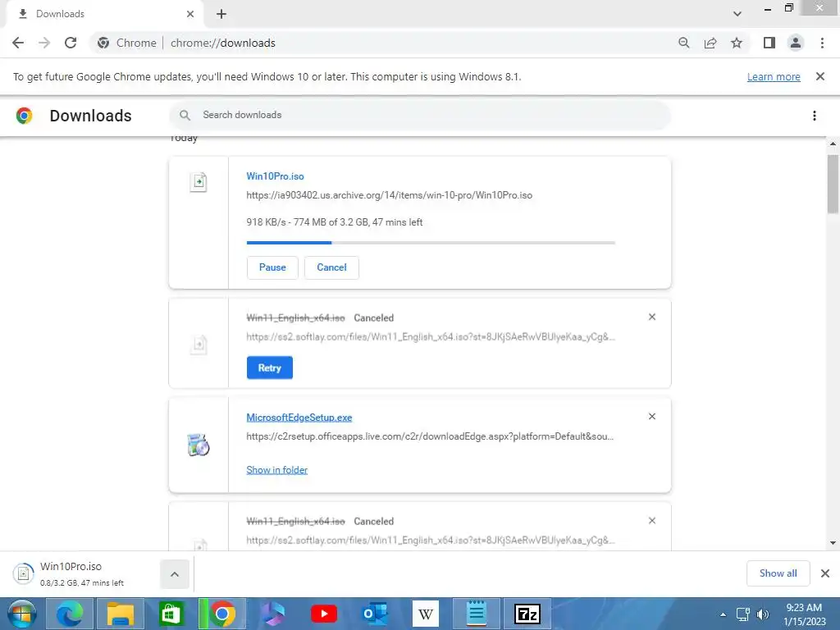Share this page icon in address bar
Screen dimensions: 840x630
pos(710,43)
